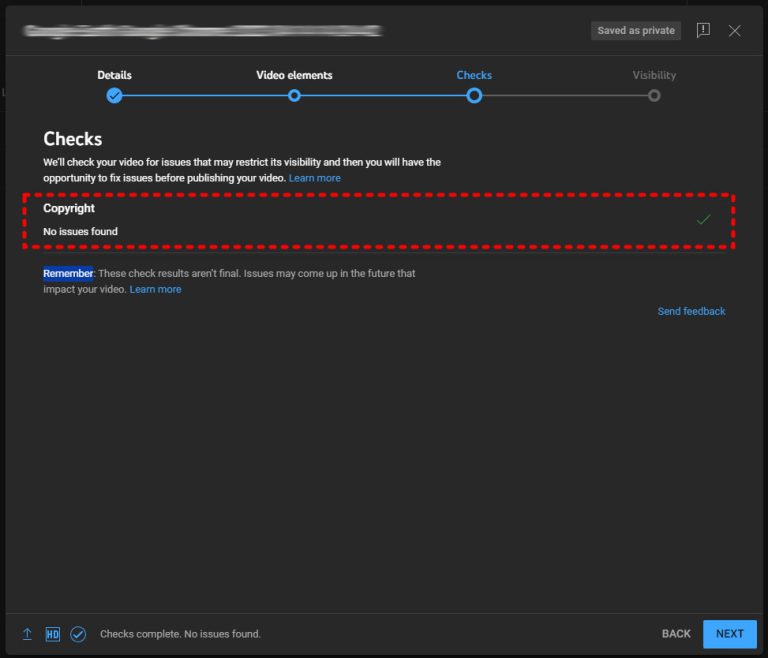Click the Video elements step circle
Image resolution: width=768 pixels, height=658 pixels.
click(294, 96)
